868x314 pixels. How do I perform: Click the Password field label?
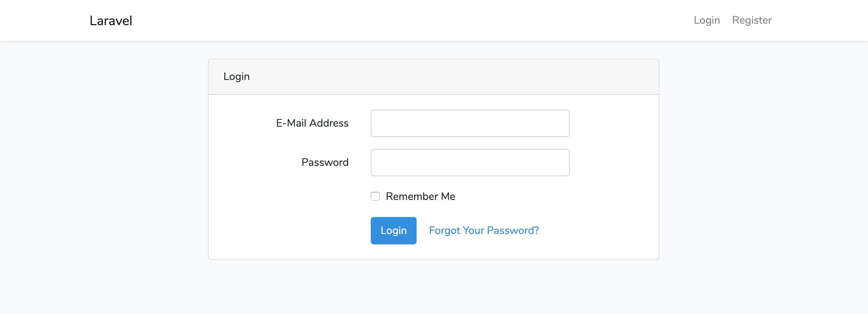click(325, 162)
